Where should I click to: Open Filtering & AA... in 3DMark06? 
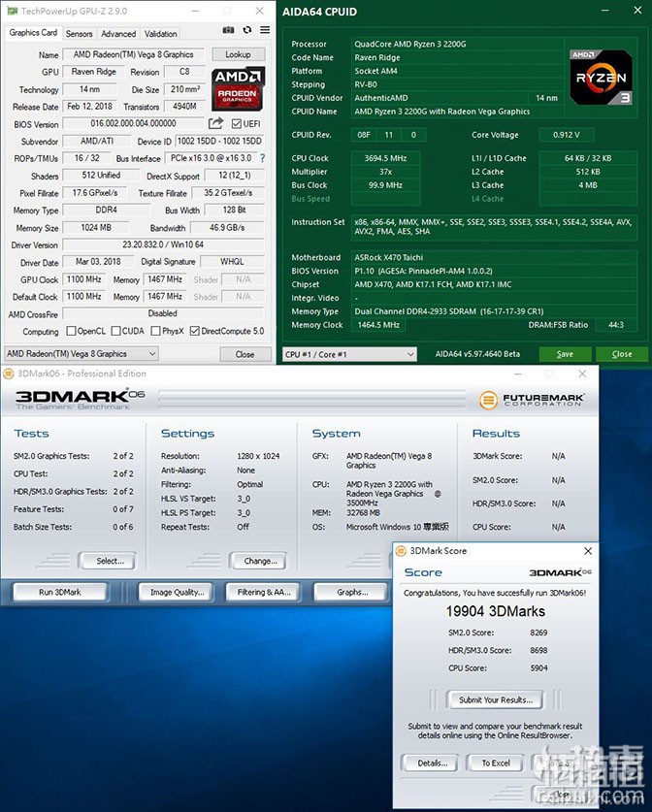coord(264,592)
